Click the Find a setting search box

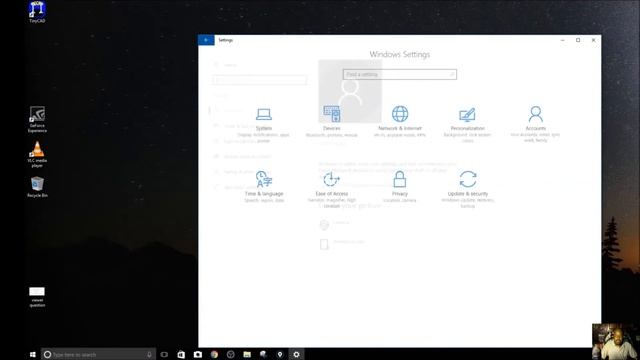coord(400,74)
